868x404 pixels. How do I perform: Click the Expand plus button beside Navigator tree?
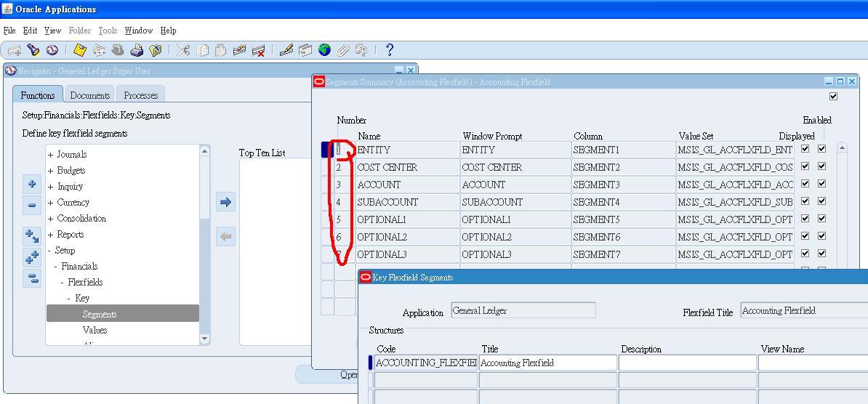click(32, 185)
